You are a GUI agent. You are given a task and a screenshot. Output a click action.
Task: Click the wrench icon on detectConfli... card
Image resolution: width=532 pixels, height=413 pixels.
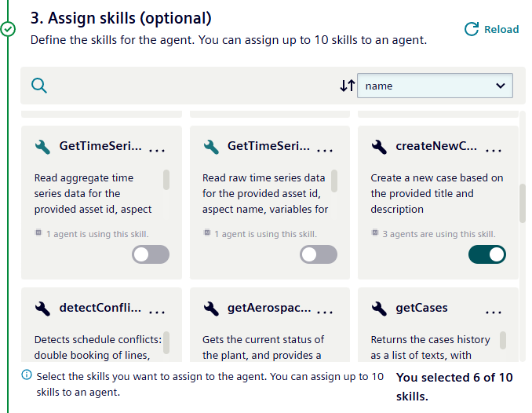pos(43,308)
